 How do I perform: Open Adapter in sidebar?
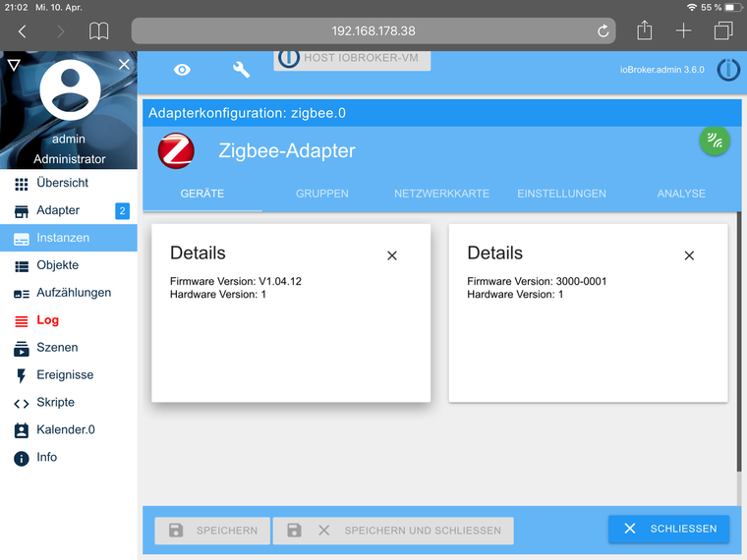coord(69,210)
